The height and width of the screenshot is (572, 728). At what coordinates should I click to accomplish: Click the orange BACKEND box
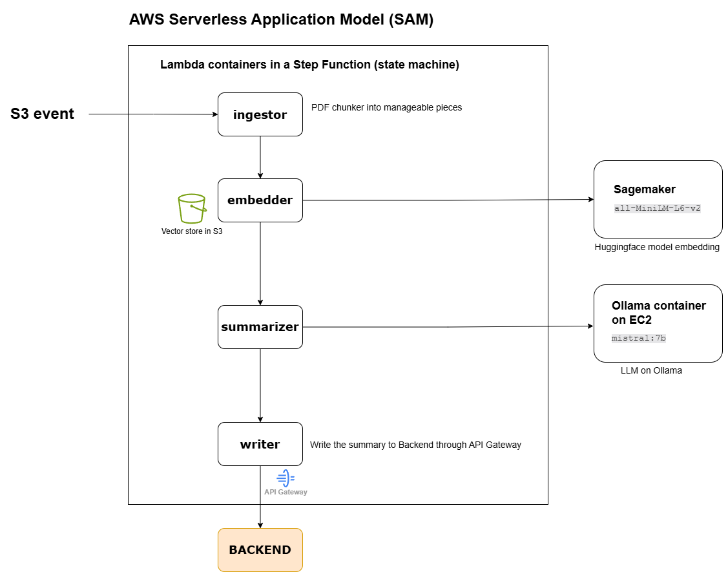tap(260, 549)
